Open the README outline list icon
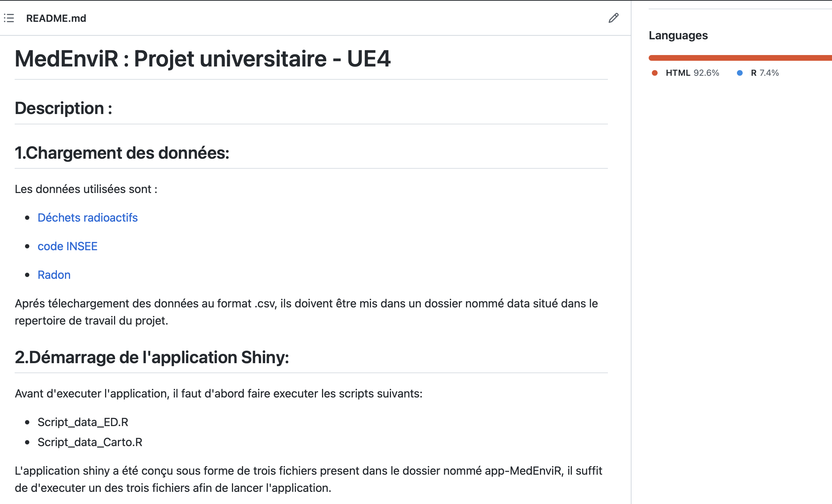The height and width of the screenshot is (504, 832). pos(9,18)
